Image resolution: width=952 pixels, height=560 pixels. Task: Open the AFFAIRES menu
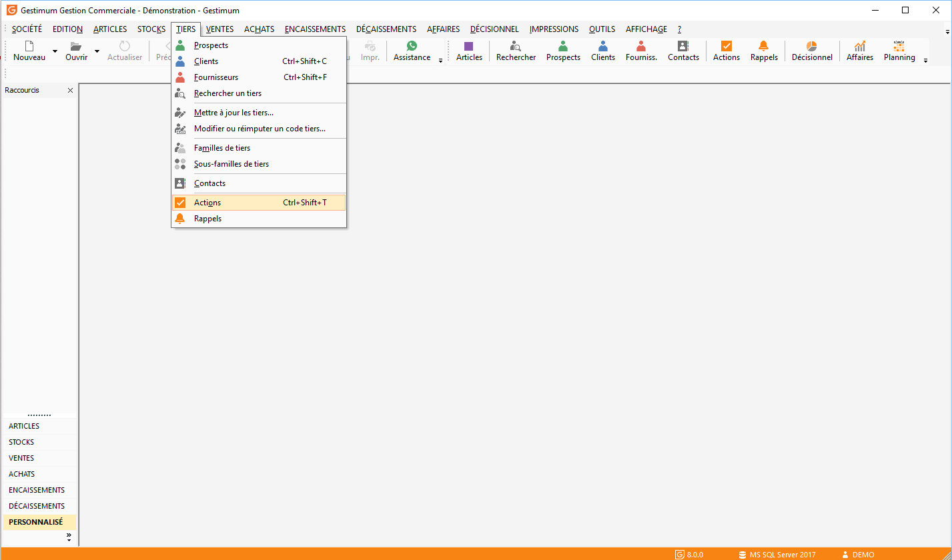pyautogui.click(x=443, y=29)
